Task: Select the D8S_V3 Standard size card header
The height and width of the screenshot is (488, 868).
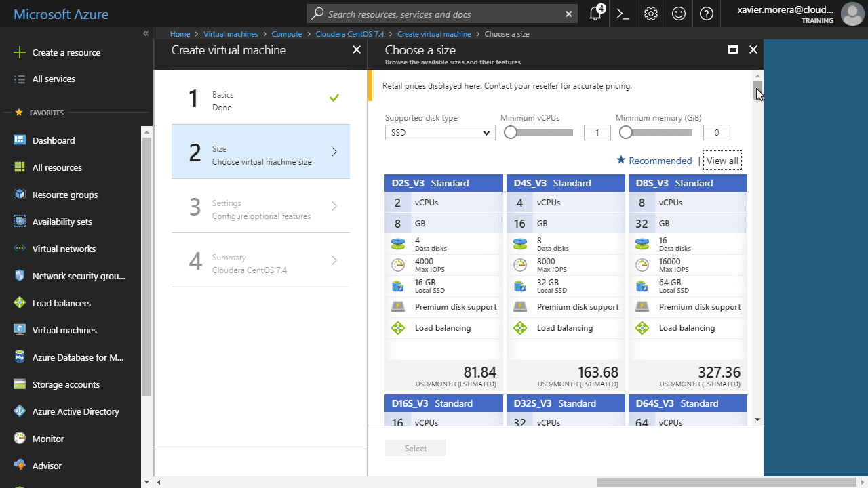Action: tap(688, 183)
